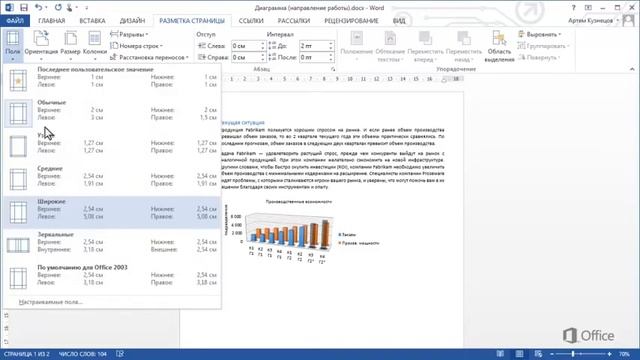640x360 pixels.
Task: Click the proofing status icon in status bar
Action: point(120,354)
